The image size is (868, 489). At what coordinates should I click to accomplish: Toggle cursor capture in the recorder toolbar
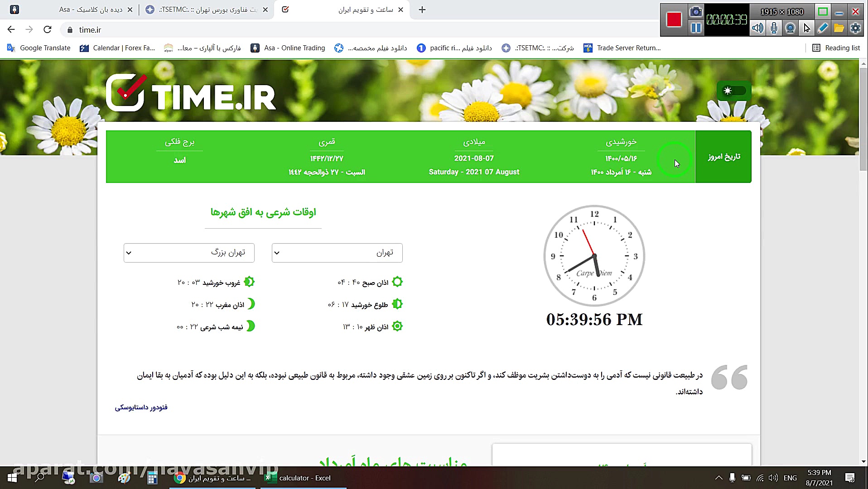coord(806,28)
